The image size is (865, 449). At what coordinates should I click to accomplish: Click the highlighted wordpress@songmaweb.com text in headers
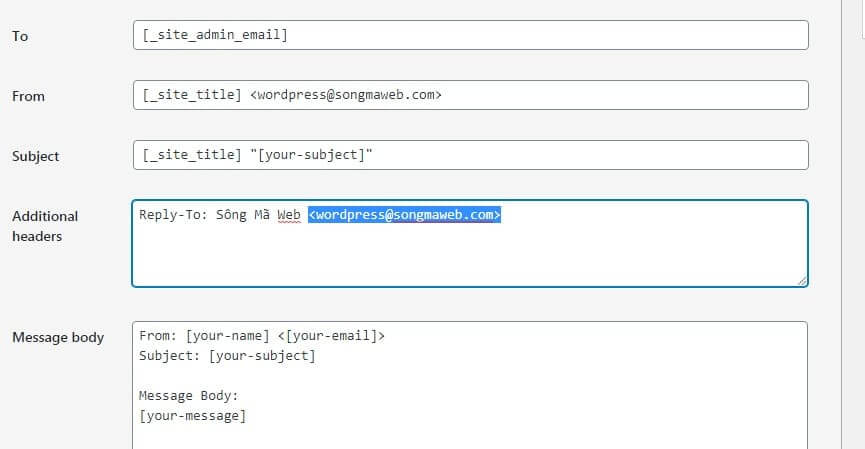tap(404, 215)
